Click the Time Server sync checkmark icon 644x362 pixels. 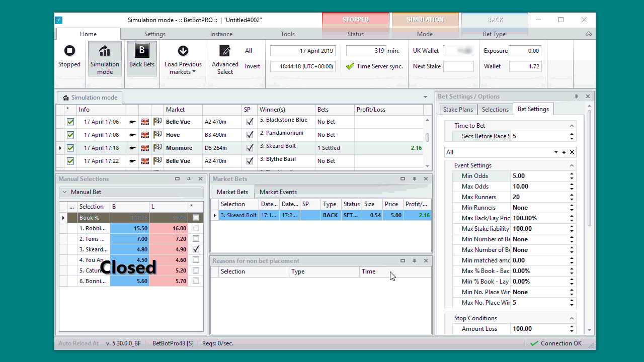tap(350, 66)
